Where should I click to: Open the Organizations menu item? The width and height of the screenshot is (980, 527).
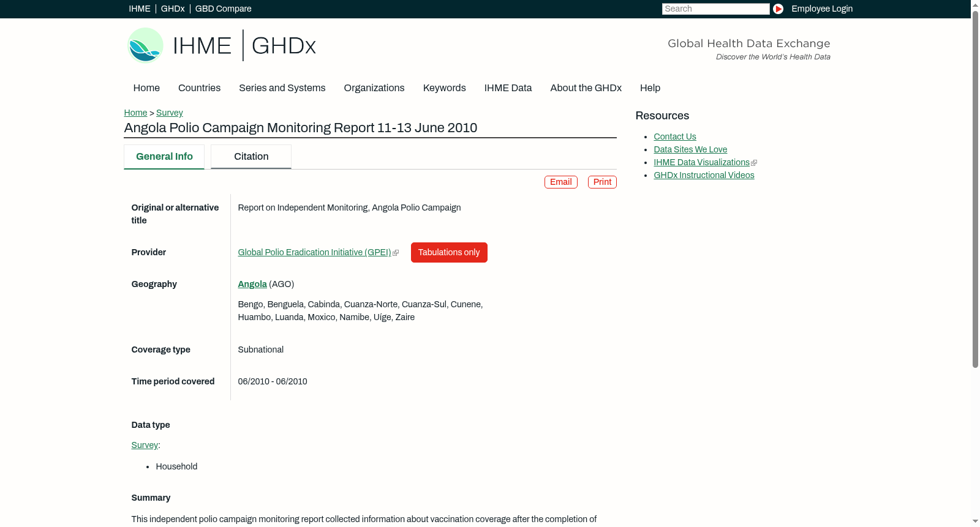click(x=374, y=88)
